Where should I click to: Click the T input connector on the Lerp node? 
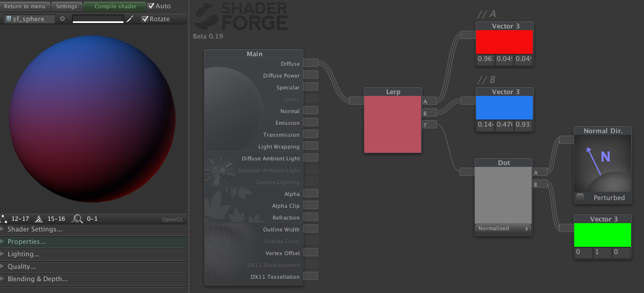click(x=429, y=124)
